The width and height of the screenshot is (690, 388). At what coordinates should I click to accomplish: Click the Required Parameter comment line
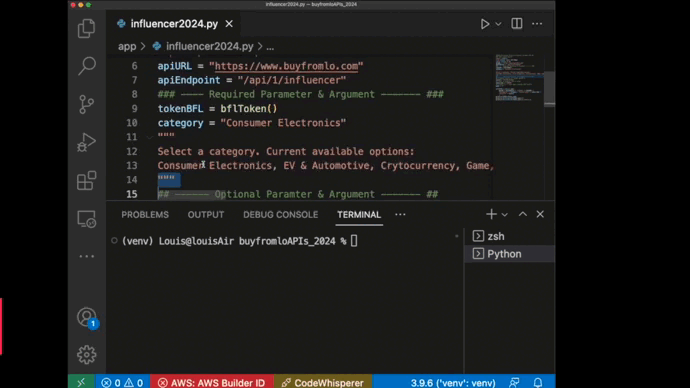pos(301,94)
